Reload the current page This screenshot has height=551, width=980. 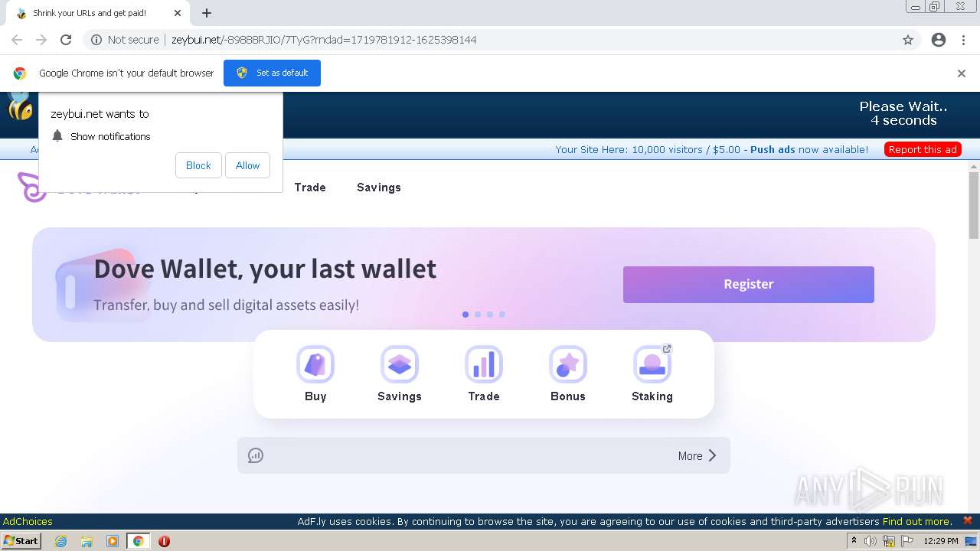(x=66, y=40)
